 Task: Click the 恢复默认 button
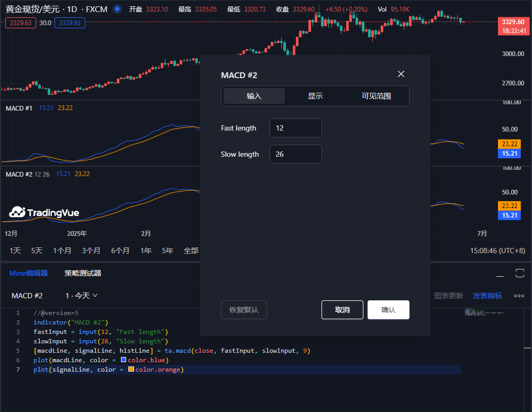tap(244, 310)
